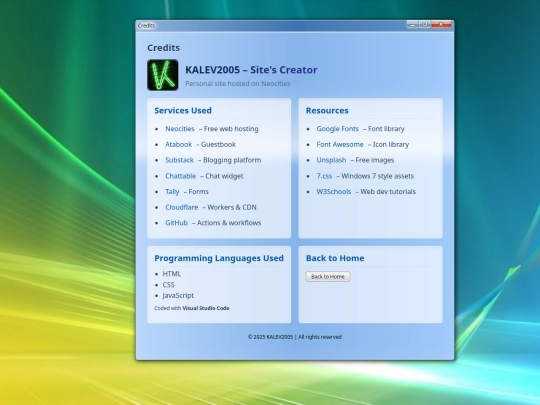Open the Chattable link
Image resolution: width=540 pixels, height=405 pixels.
pos(180,176)
